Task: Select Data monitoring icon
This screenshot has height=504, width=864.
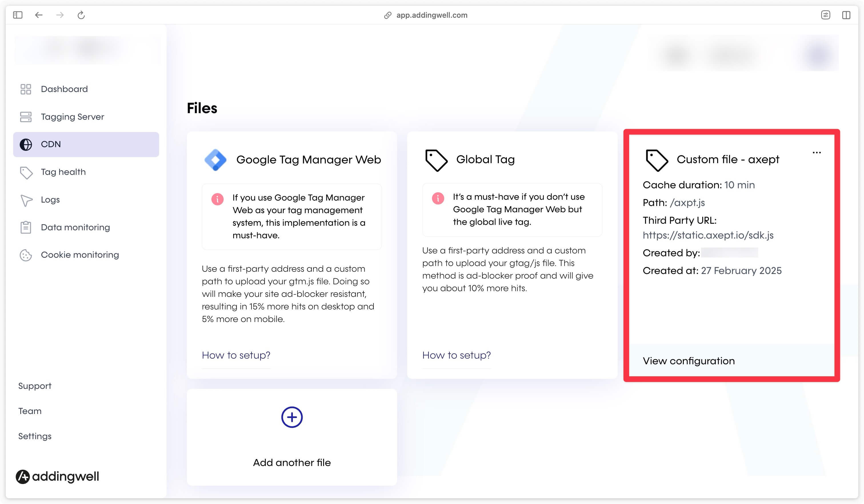Action: 25,227
